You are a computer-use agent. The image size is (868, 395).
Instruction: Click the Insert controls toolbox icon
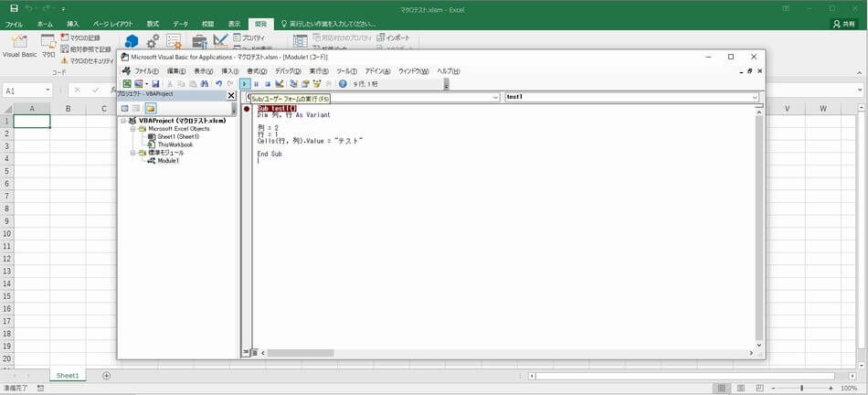coord(199,41)
